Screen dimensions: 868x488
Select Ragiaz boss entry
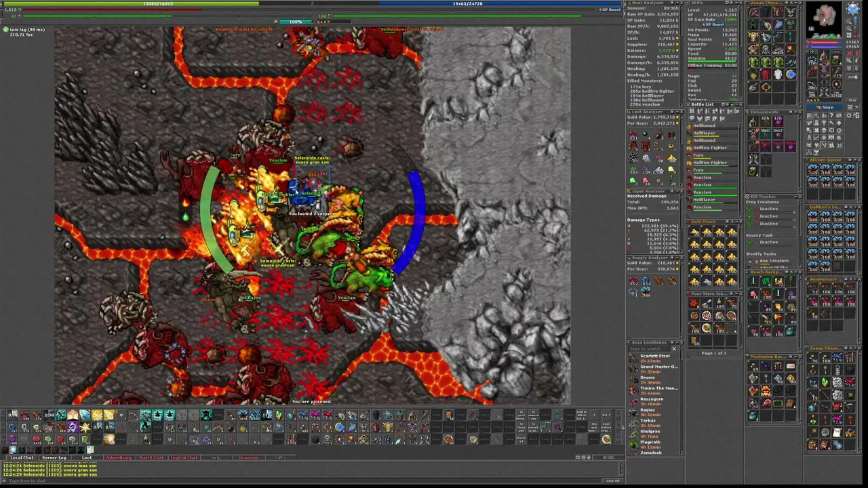click(653, 412)
